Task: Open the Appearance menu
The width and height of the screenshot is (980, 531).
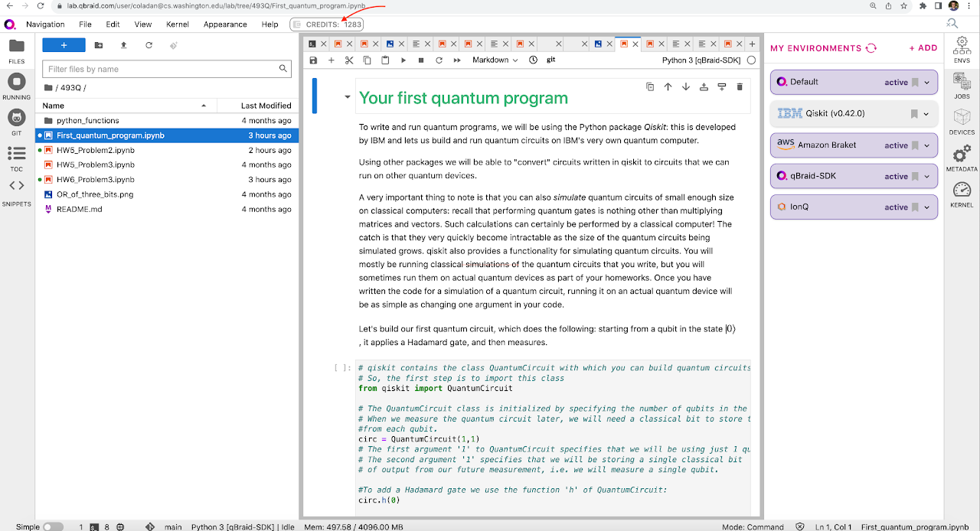Action: (225, 24)
